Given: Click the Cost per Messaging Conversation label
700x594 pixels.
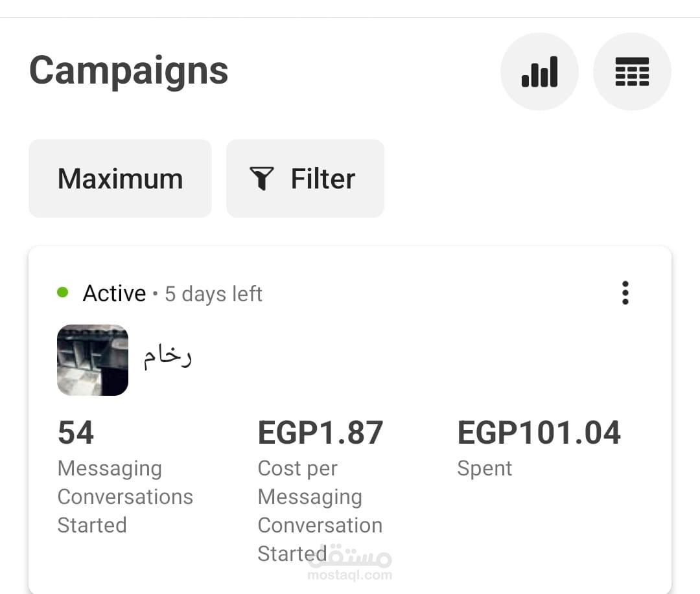Looking at the screenshot, I should click(320, 511).
